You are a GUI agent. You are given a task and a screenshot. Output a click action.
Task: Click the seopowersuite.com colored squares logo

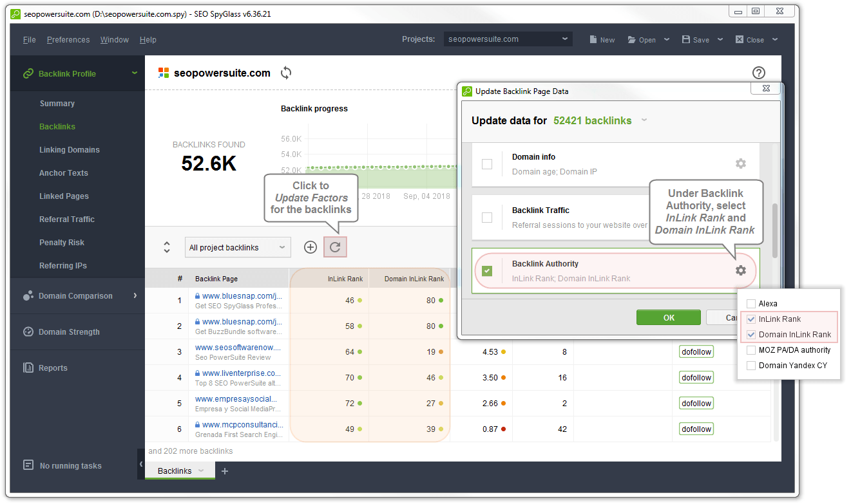coord(164,73)
